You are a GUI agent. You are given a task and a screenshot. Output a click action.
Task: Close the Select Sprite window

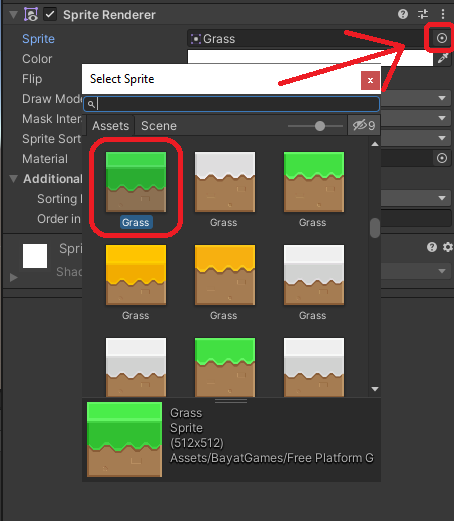370,80
